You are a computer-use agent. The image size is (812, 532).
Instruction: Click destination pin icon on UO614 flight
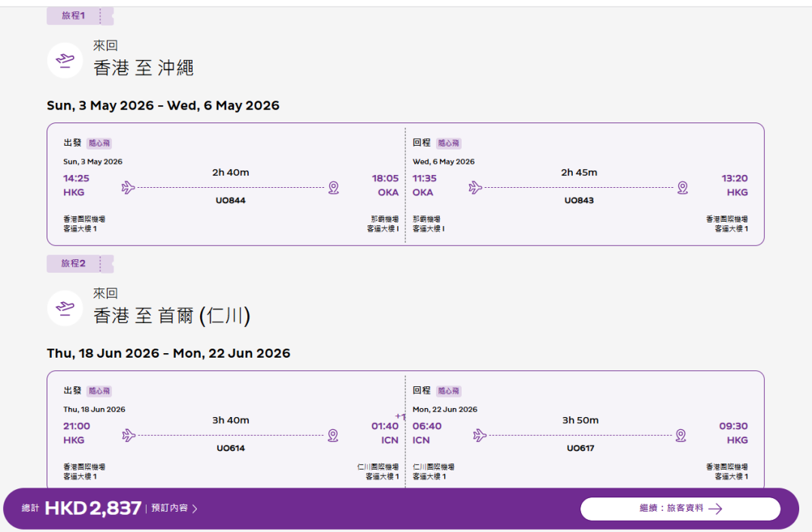[333, 435]
